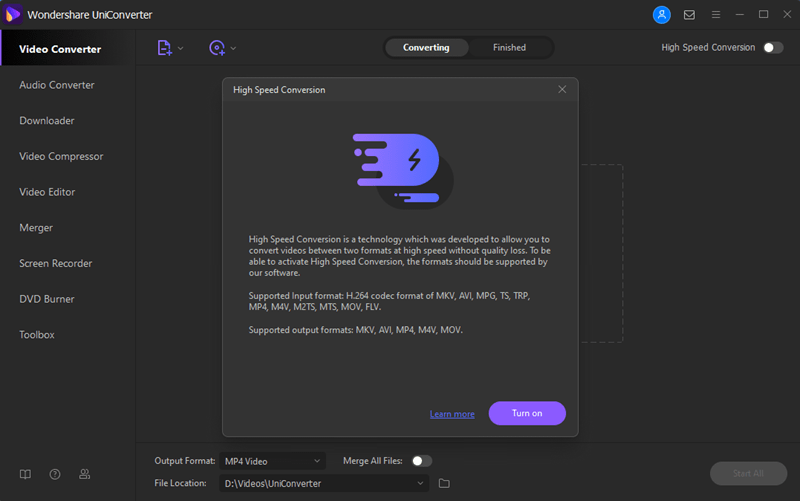Viewport: 800px width, 501px height.
Task: Click the Wondershare UniConverter logo icon
Action: [12, 14]
